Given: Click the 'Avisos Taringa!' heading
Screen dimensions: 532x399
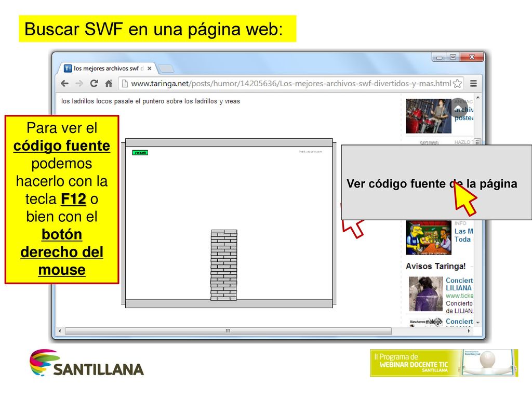Looking at the screenshot, I should pos(436,267).
